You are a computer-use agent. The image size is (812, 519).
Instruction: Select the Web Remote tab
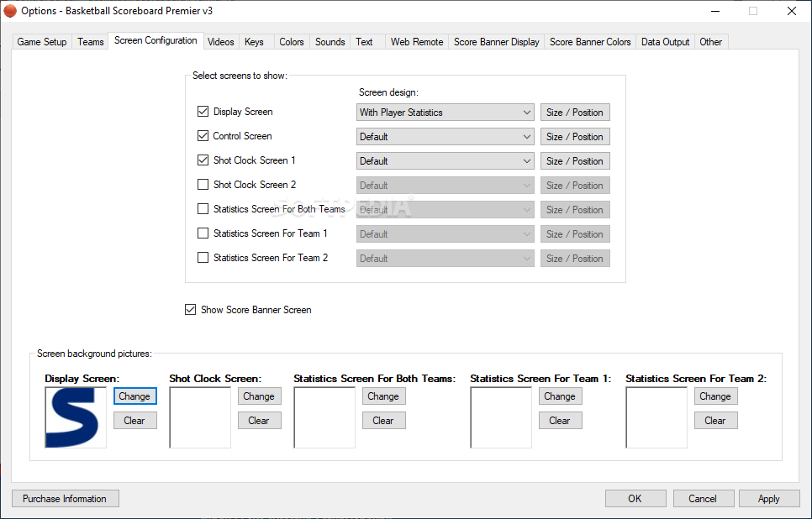tap(417, 42)
